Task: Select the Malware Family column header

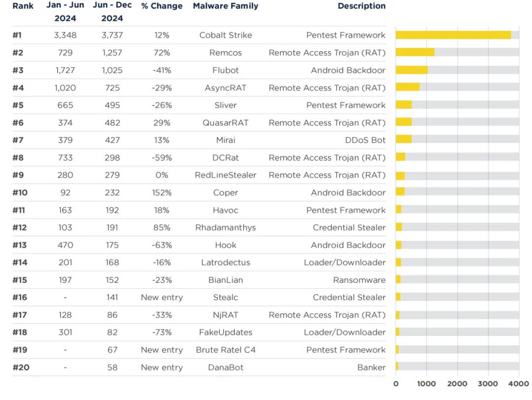Action: tap(226, 6)
